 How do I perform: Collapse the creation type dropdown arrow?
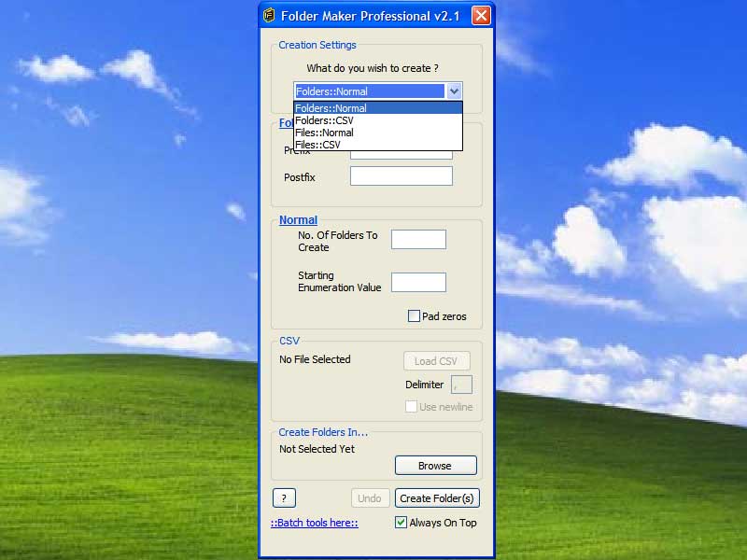click(x=454, y=91)
